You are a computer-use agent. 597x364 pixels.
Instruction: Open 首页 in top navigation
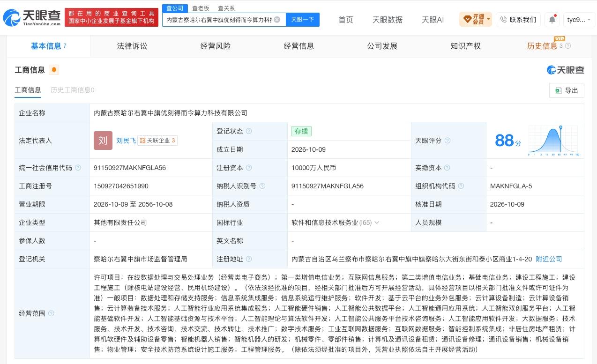click(346, 20)
